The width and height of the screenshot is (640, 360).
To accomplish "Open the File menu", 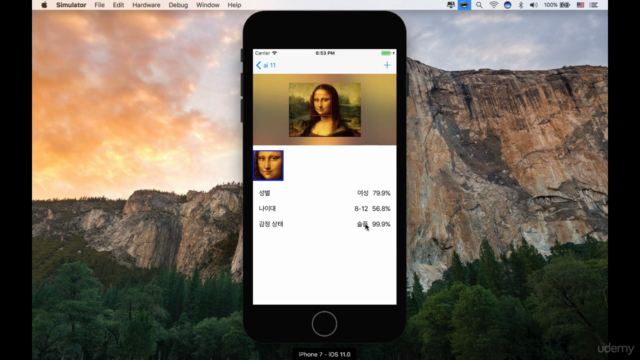I will [99, 5].
